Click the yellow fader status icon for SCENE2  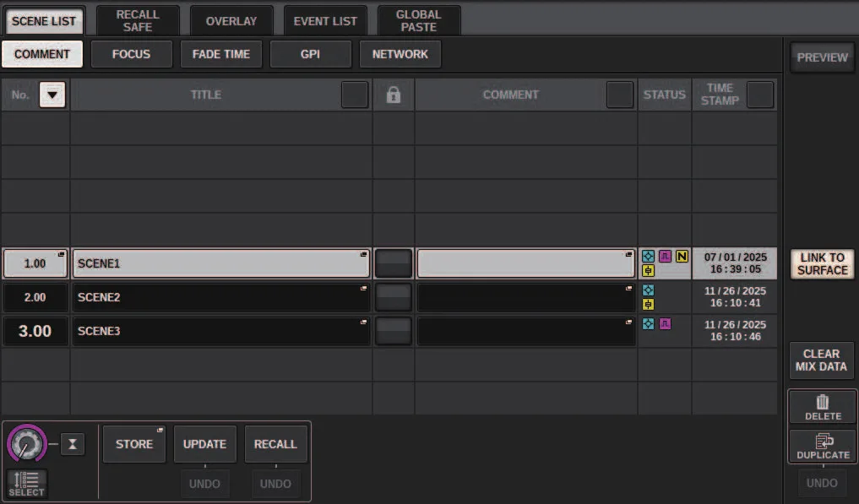click(648, 305)
